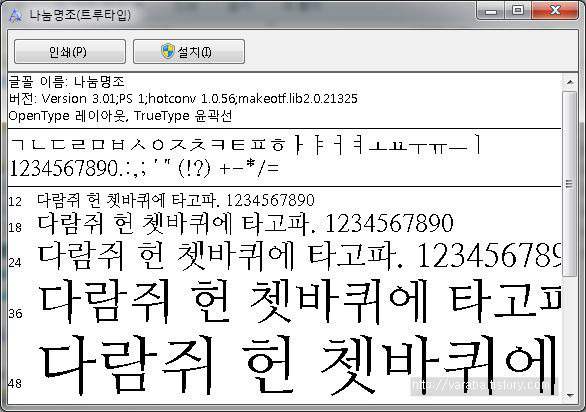Click the size 12 sample text line
This screenshot has height=412, width=586.
(176, 200)
